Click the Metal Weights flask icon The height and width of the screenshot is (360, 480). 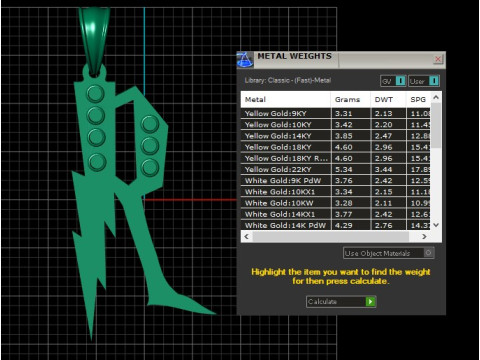pos(245,59)
